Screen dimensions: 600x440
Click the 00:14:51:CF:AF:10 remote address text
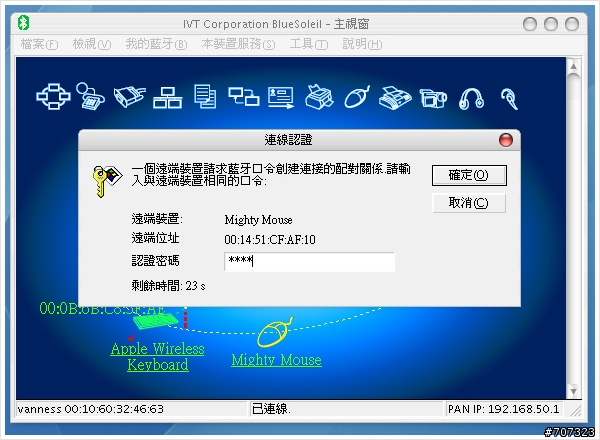(270, 240)
